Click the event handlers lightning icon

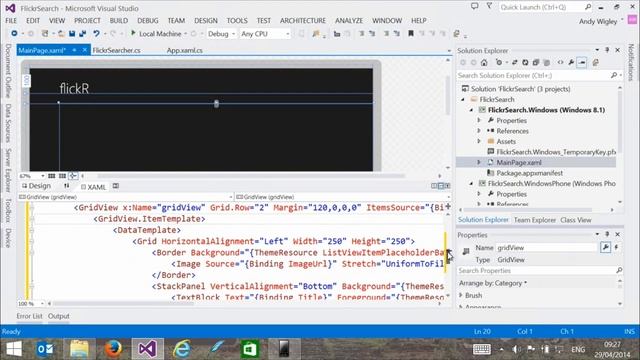pos(616,247)
